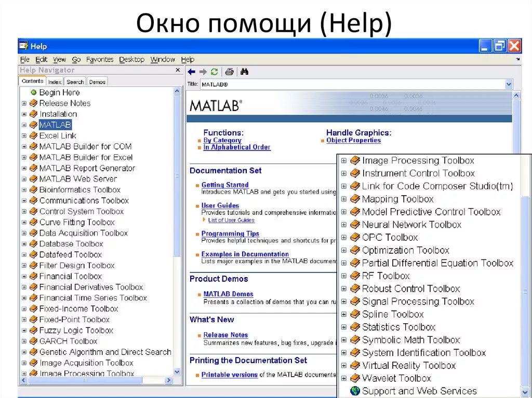Open the MATLAB Demos link

[x=229, y=294]
